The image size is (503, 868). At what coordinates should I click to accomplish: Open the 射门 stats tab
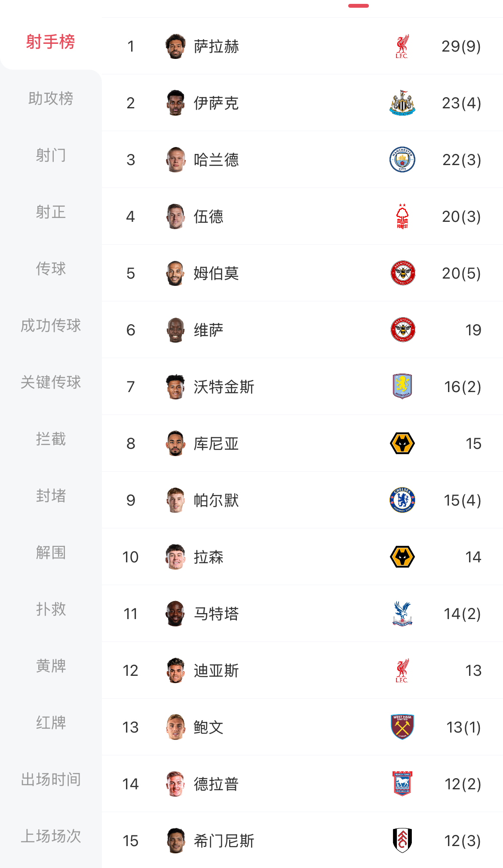[x=51, y=155]
